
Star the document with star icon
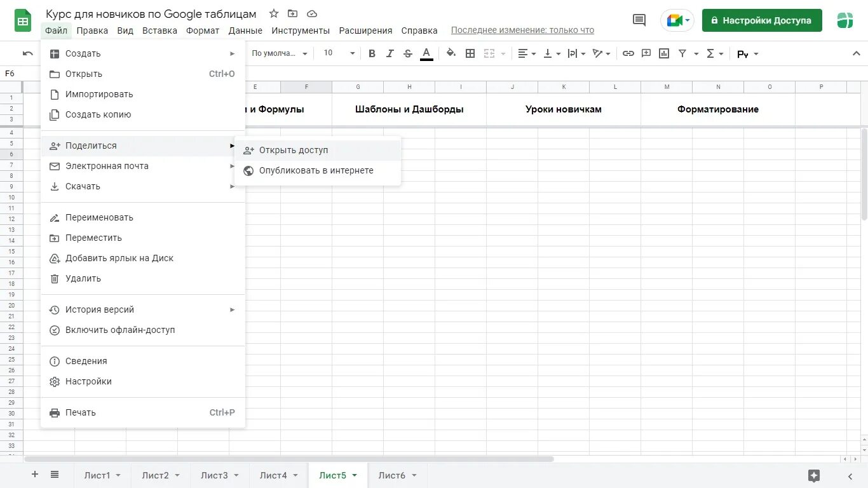click(x=274, y=13)
